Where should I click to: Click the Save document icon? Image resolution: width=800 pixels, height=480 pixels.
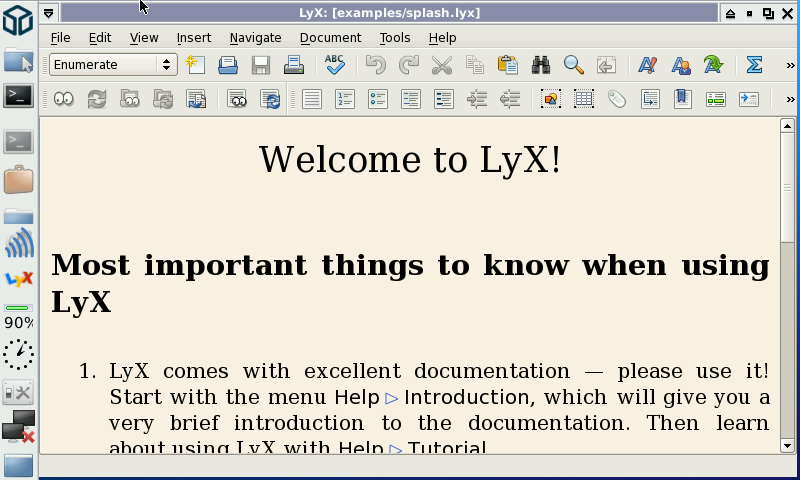[x=261, y=65]
